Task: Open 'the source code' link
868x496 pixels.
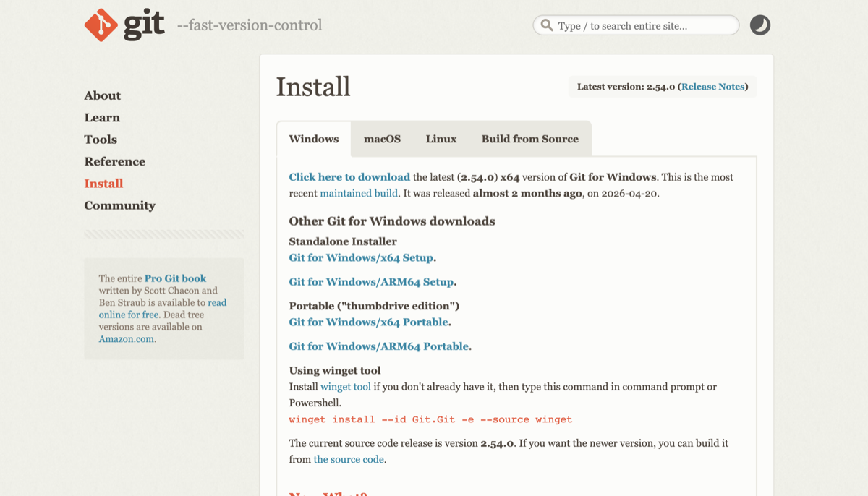Action: point(349,459)
